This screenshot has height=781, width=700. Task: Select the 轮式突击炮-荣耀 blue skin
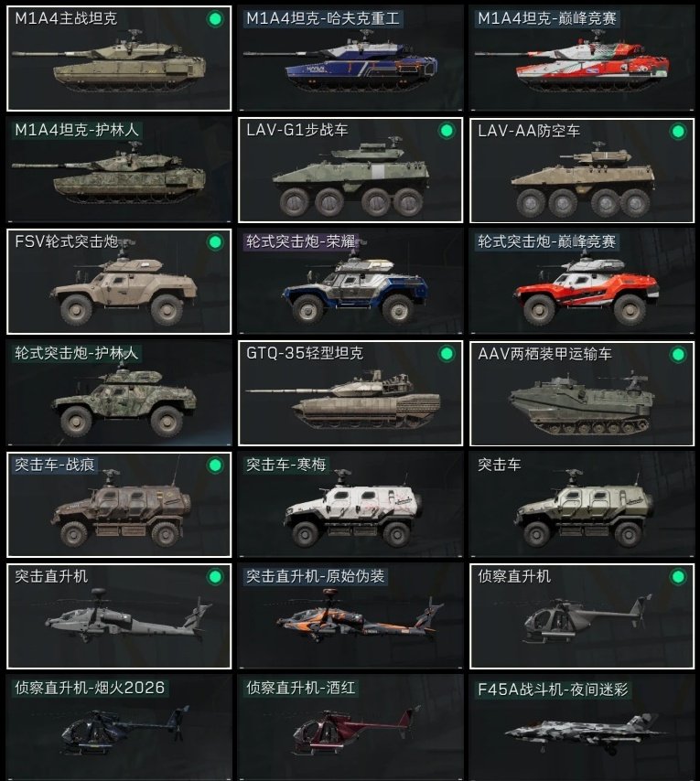click(x=350, y=282)
